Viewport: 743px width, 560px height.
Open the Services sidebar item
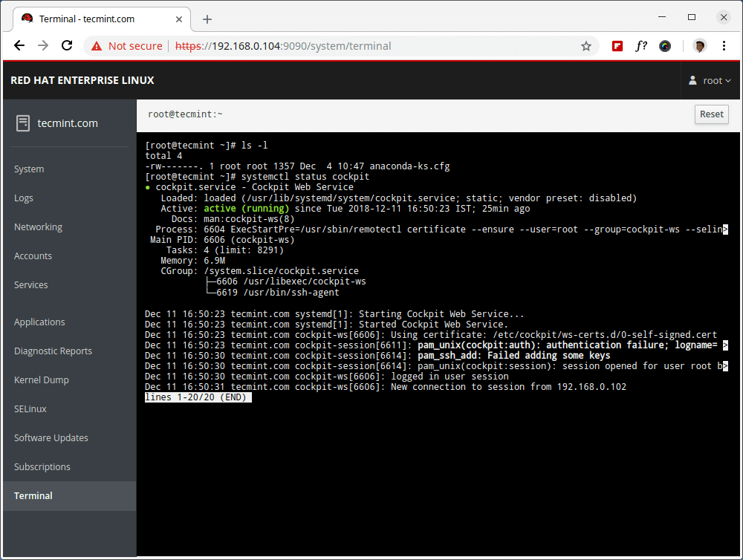[x=31, y=285]
